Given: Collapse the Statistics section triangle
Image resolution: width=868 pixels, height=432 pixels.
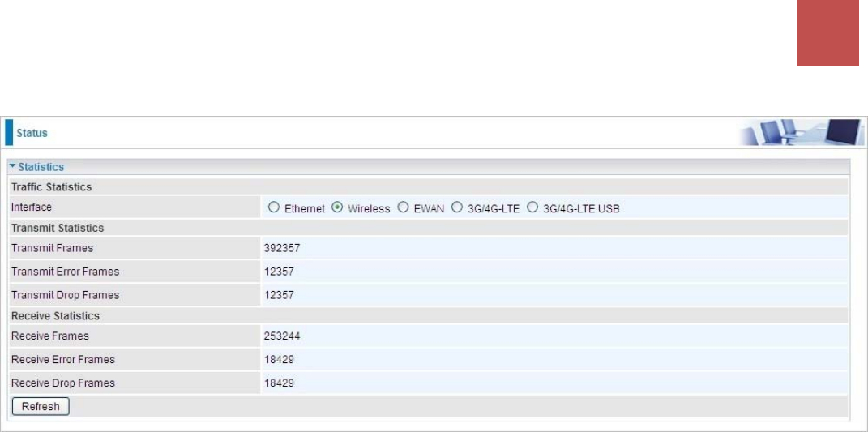Looking at the screenshot, I should tap(13, 166).
